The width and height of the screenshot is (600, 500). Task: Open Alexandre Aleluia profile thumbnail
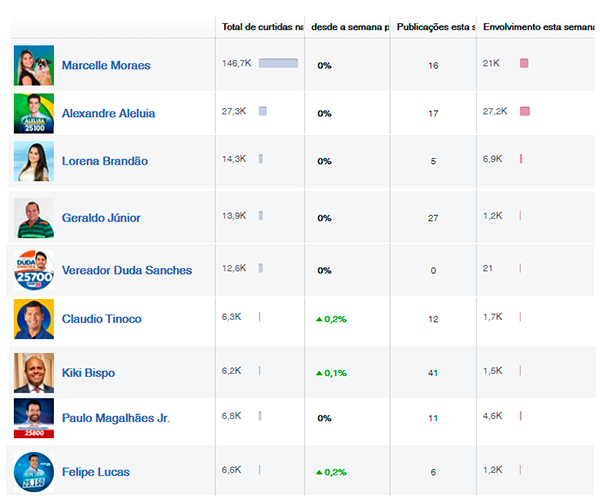33,113
